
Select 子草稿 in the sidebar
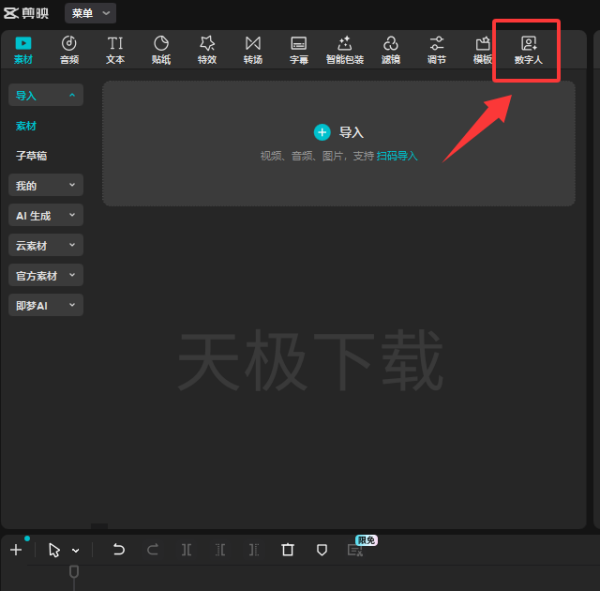tap(31, 156)
